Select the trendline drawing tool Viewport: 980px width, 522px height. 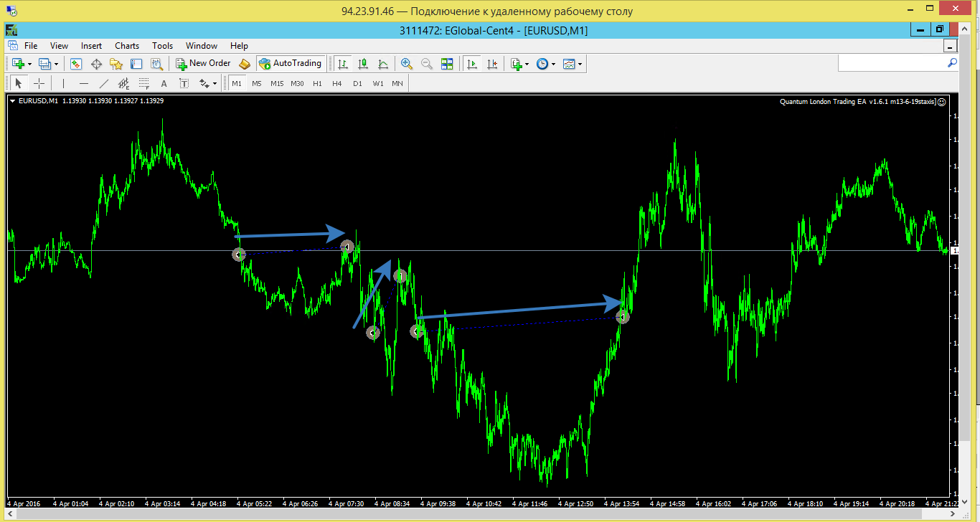pyautogui.click(x=103, y=83)
